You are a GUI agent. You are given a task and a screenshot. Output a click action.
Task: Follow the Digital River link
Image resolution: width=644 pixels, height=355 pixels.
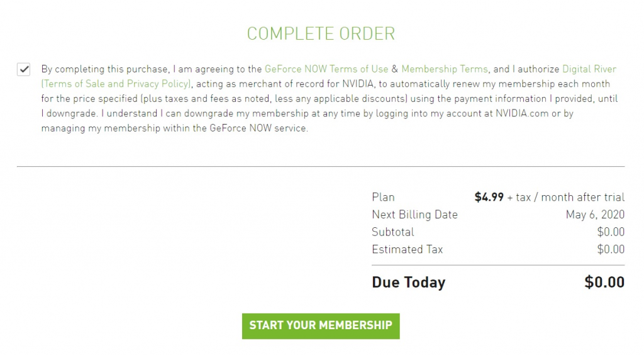point(589,69)
